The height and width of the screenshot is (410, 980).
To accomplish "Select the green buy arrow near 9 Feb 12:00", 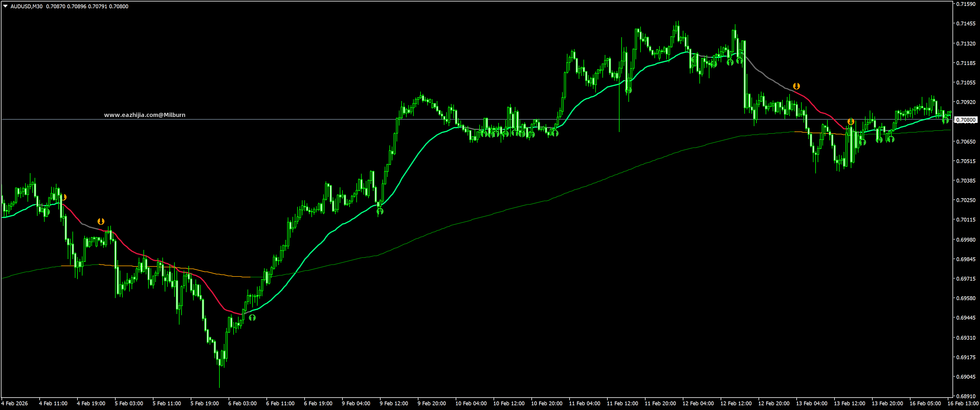I will (380, 211).
